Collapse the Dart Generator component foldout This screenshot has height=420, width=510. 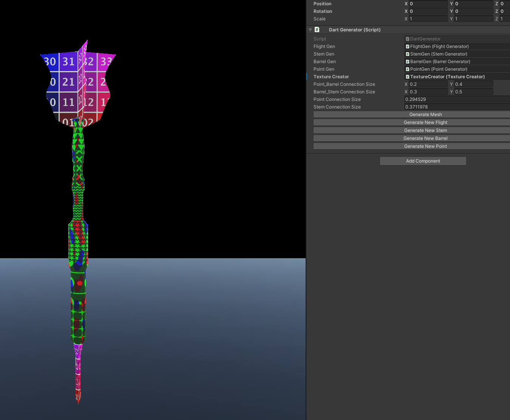point(310,29)
